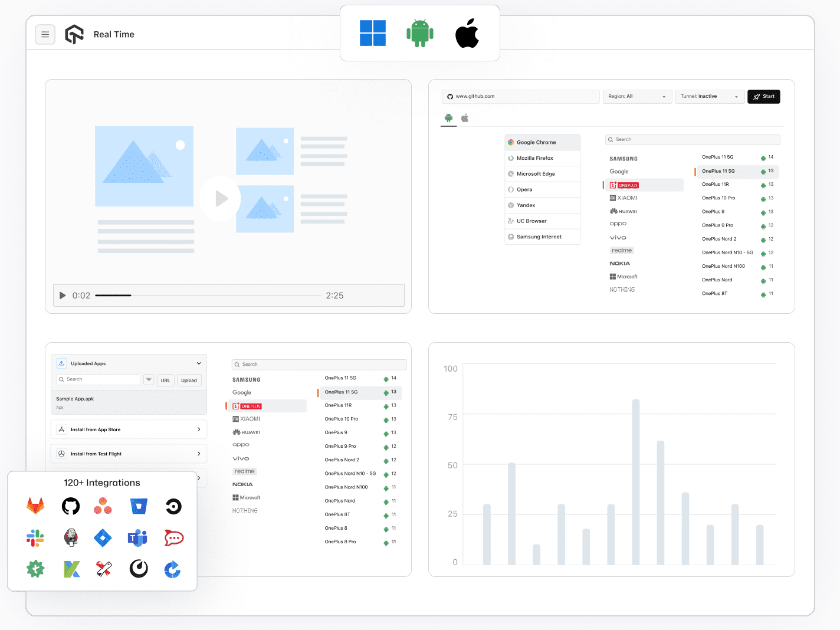Click the black Start button
The height and width of the screenshot is (630, 840).
tap(764, 96)
